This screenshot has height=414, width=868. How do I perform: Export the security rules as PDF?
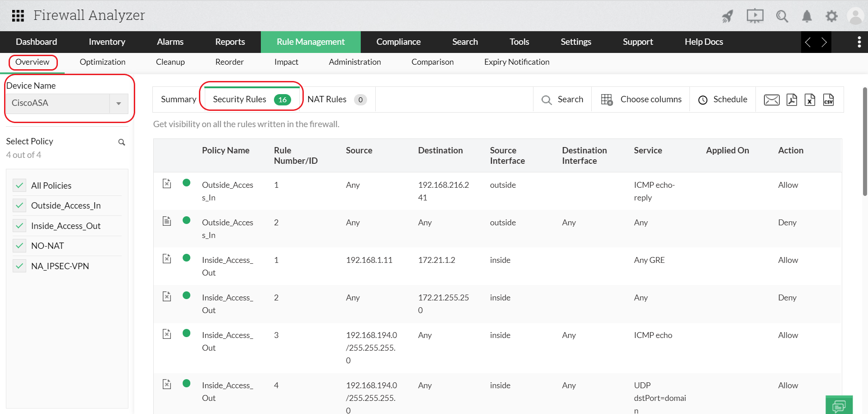pos(791,100)
